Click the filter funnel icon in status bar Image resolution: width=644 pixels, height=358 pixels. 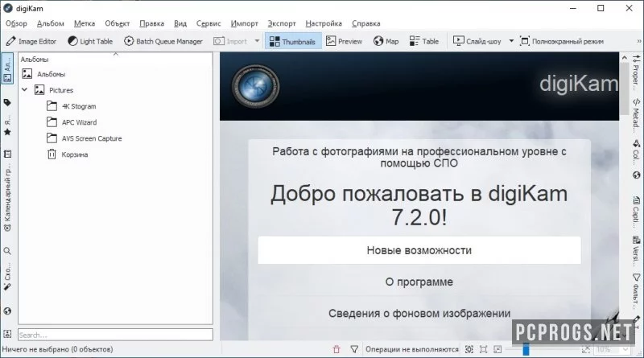point(354,349)
